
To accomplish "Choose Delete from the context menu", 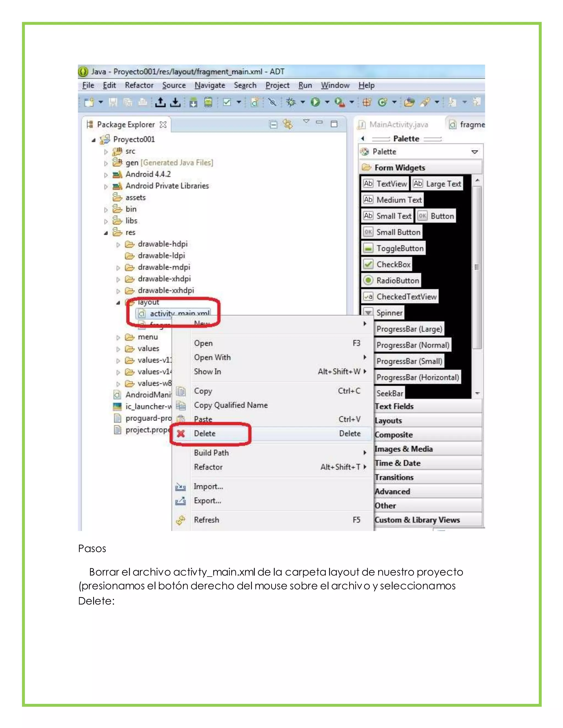I will point(272,434).
